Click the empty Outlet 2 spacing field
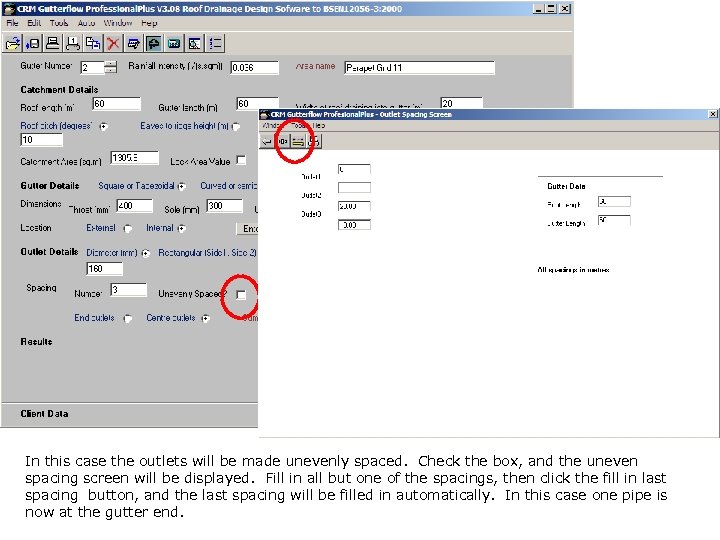 coord(354,187)
